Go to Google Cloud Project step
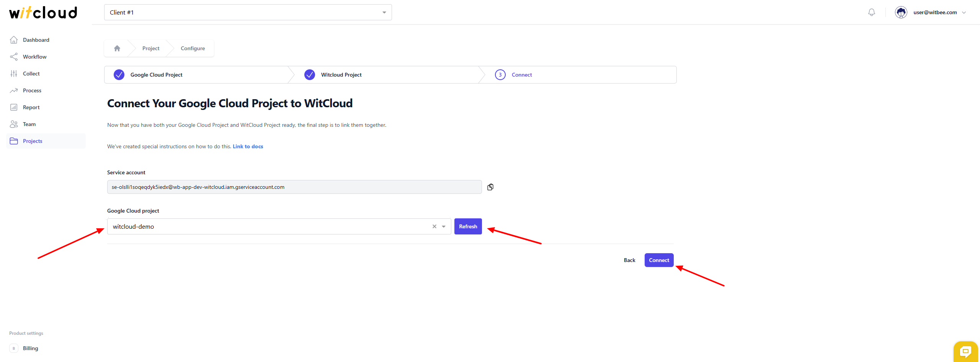Image resolution: width=980 pixels, height=362 pixels. point(156,75)
